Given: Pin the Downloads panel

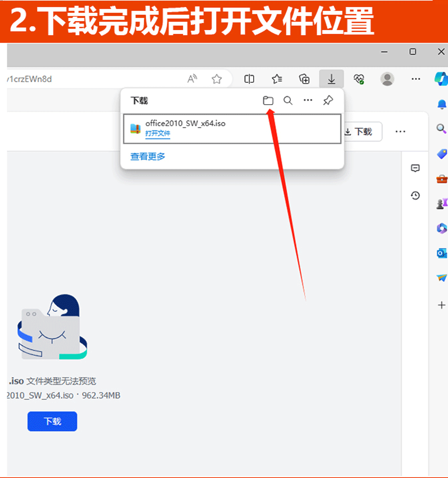Looking at the screenshot, I should click(x=328, y=100).
